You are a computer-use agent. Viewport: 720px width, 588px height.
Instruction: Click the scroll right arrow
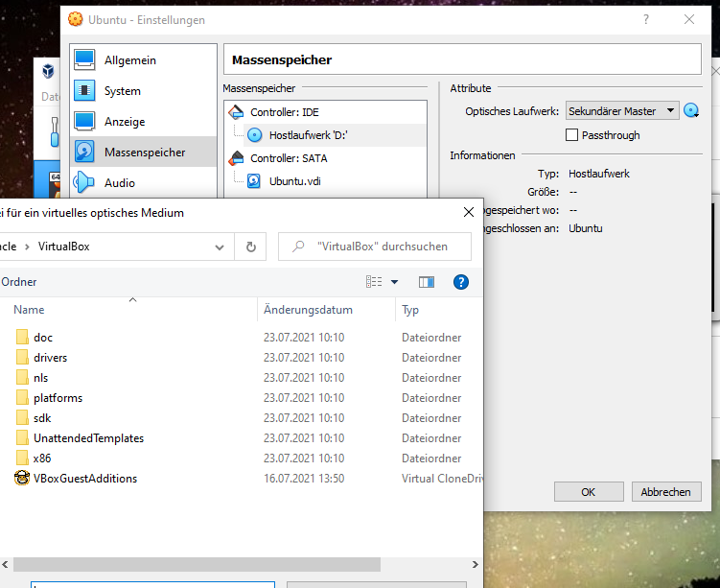[476, 564]
